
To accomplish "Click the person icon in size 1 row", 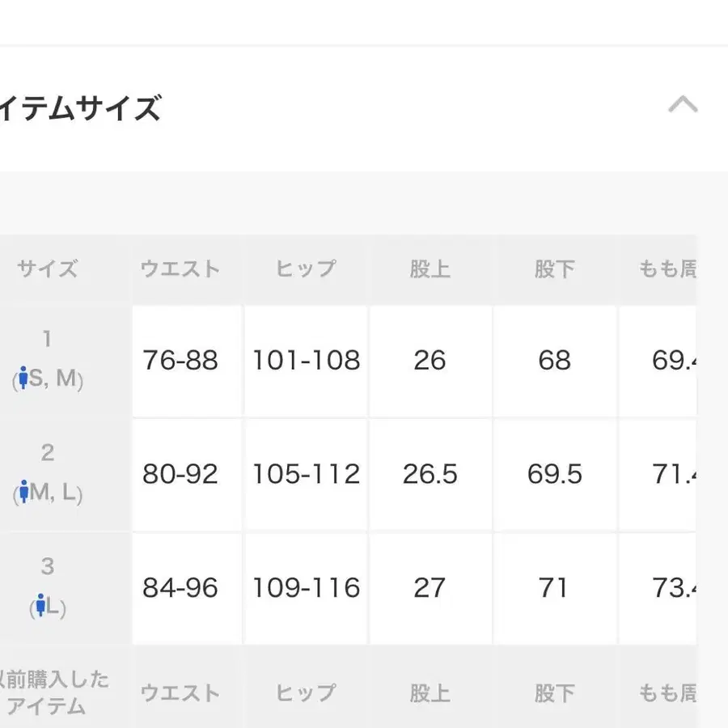I will tap(23, 378).
